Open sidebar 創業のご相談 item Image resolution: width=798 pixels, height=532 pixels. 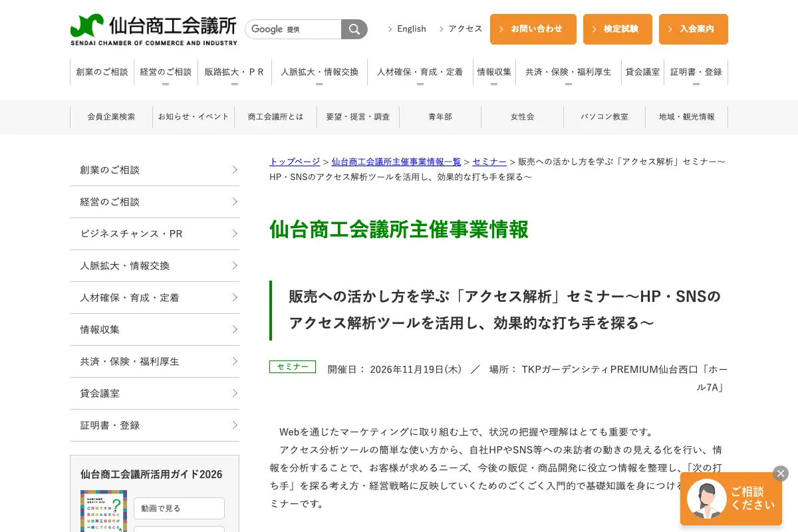click(x=154, y=170)
